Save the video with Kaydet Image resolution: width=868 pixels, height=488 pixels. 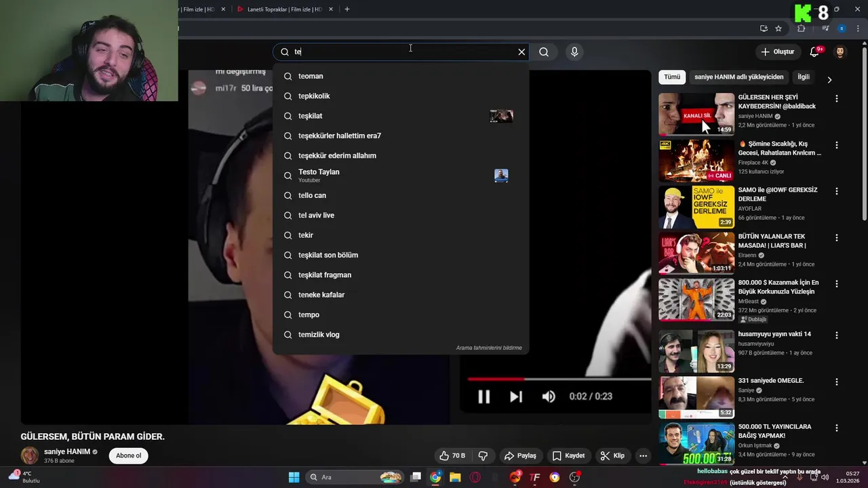coord(568,455)
